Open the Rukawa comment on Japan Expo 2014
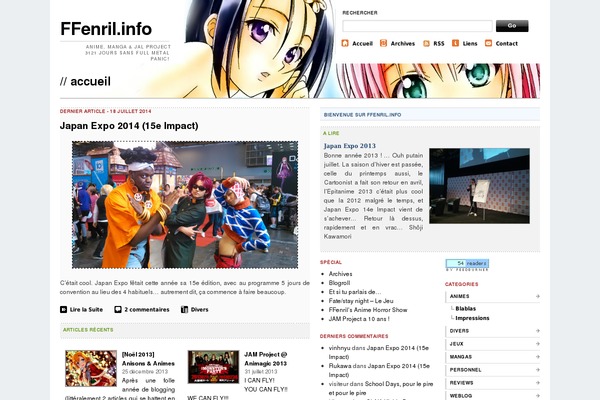Image resolution: width=600 pixels, height=400 pixels. click(379, 370)
